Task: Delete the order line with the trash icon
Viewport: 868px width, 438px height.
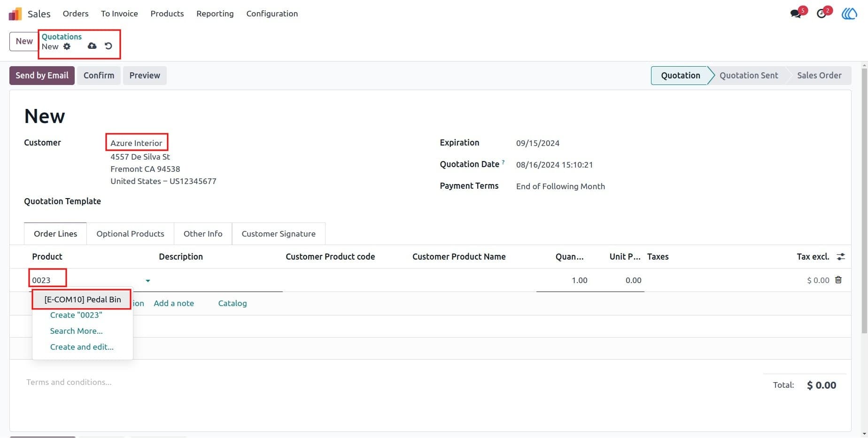Action: (x=838, y=280)
